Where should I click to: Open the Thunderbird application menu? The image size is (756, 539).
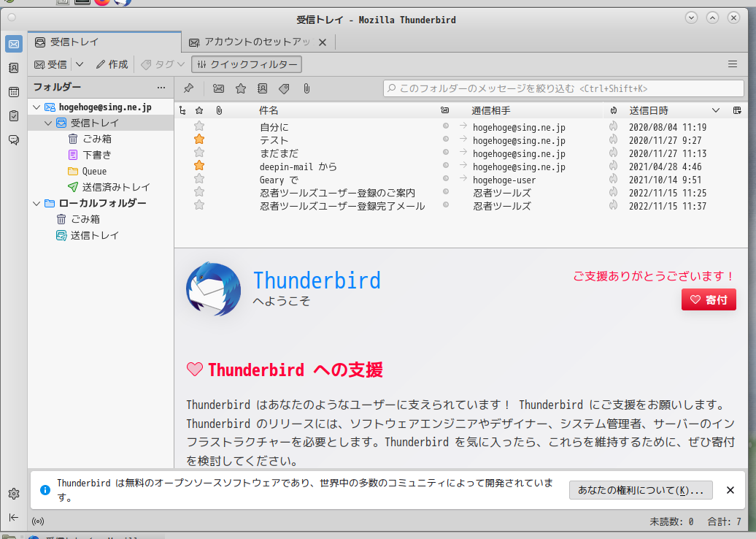(733, 64)
